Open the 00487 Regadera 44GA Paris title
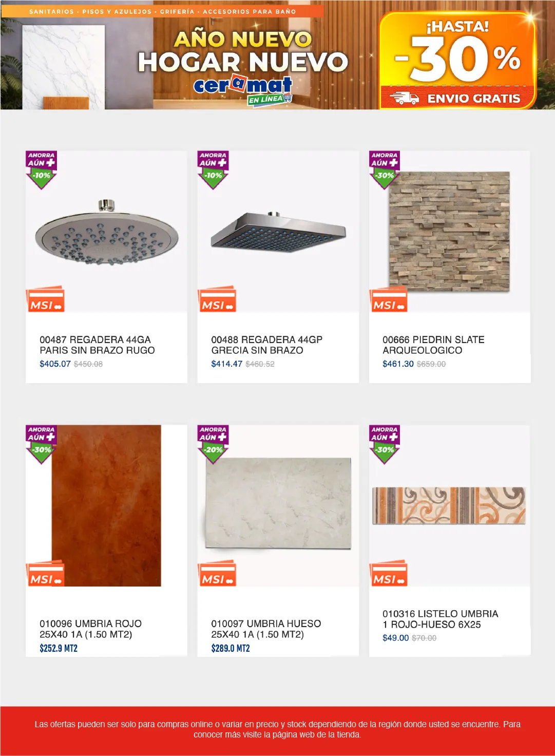The width and height of the screenshot is (555, 756). 97,345
